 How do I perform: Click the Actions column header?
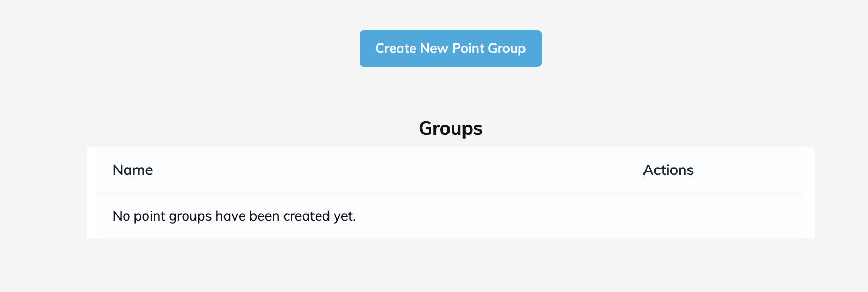(668, 170)
